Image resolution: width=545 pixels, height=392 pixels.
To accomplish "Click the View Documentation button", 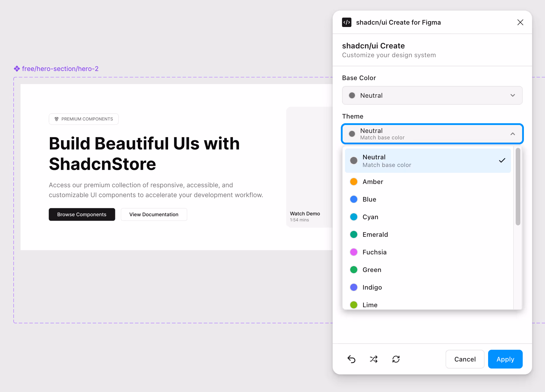I will (x=154, y=214).
